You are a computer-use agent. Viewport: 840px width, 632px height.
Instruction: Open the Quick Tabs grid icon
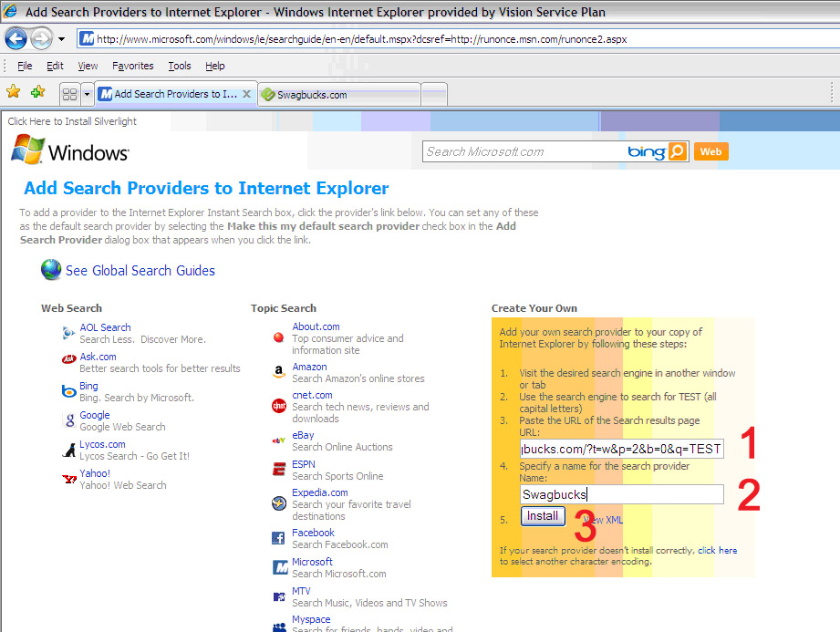tap(69, 95)
